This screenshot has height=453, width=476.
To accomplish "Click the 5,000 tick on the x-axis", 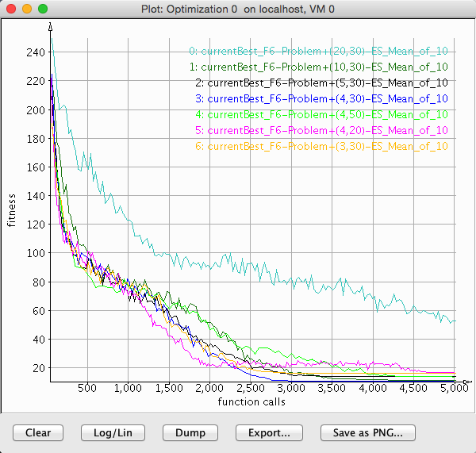I will pos(453,389).
